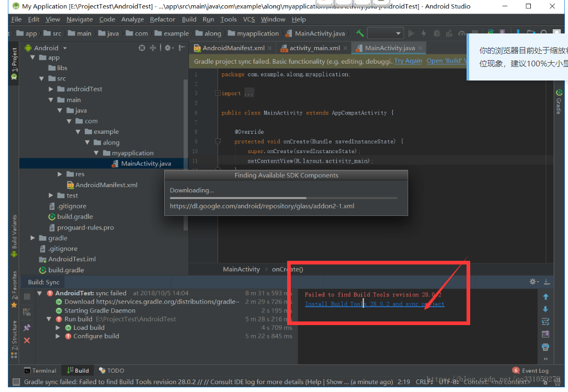Click the Collapse All icon in Project panel
568x392 pixels.
(x=153, y=48)
